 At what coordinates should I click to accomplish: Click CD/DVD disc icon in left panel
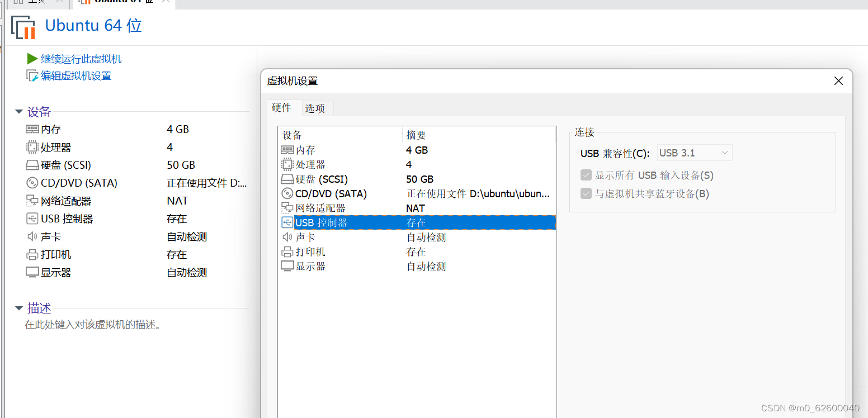[32, 183]
